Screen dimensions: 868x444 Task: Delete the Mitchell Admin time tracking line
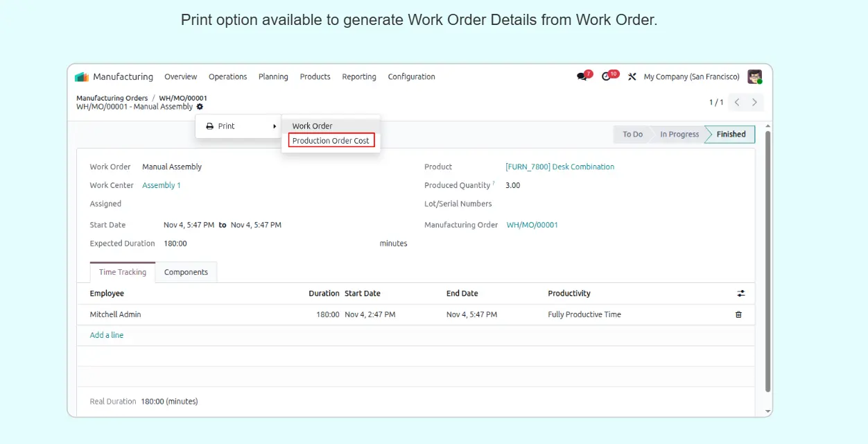pyautogui.click(x=738, y=314)
